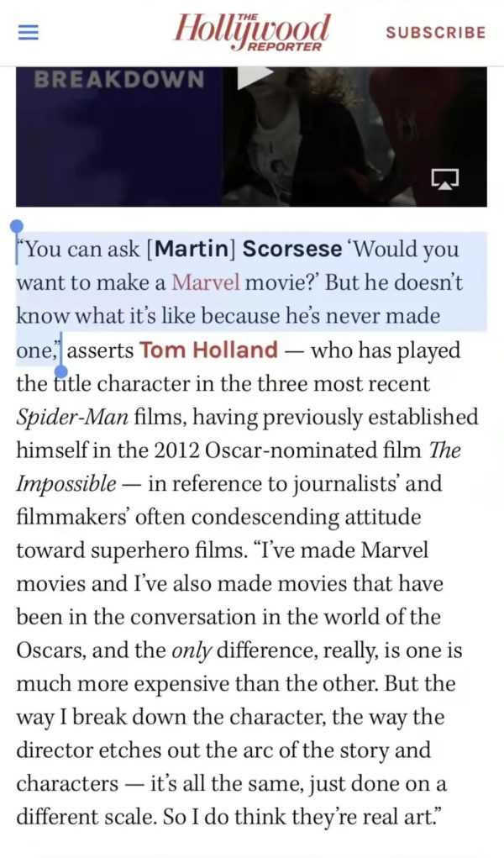Click the BREAKDOWN label on the video
Screen dimensions: 504x858
coord(118,80)
